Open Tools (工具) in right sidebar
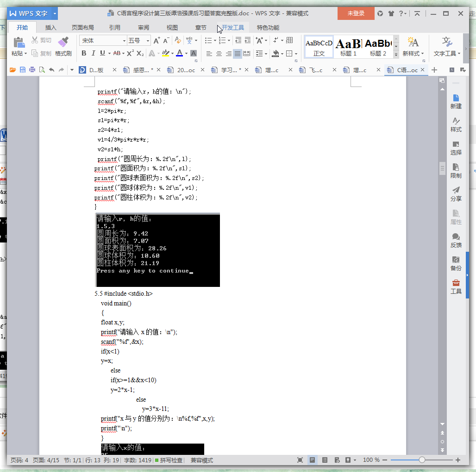Image resolution: width=476 pixels, height=472 pixels. 456,286
